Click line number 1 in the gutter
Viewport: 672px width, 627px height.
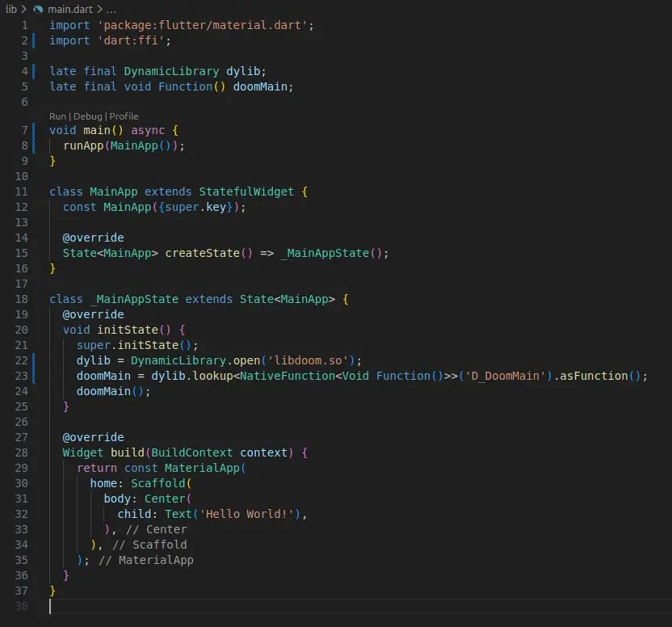pos(24,25)
